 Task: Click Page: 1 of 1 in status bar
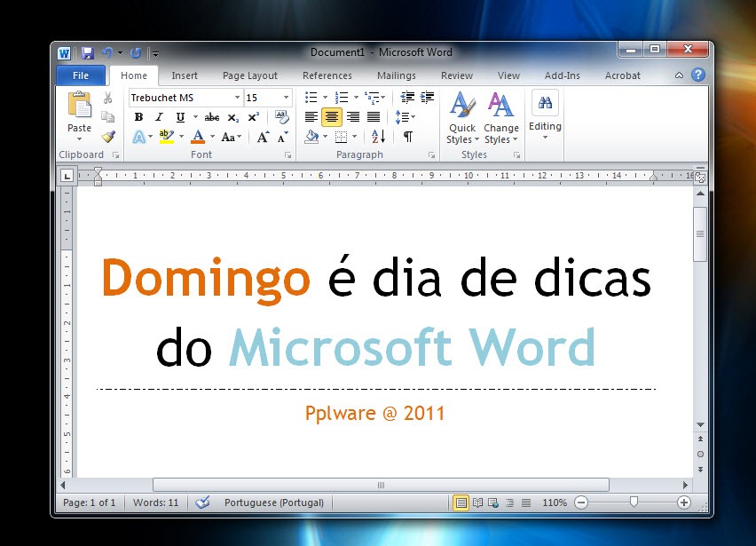(90, 502)
